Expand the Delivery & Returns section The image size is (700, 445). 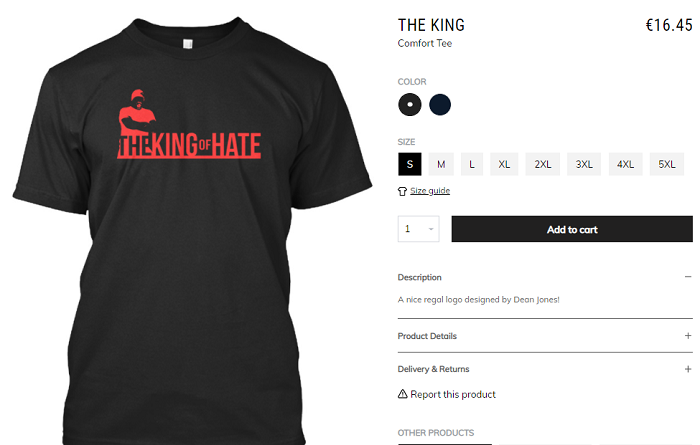(x=545, y=369)
